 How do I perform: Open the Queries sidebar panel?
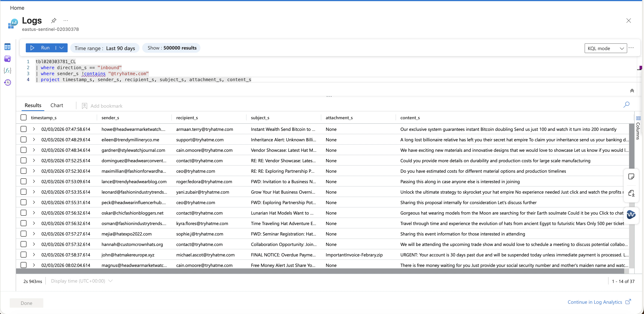7,59
